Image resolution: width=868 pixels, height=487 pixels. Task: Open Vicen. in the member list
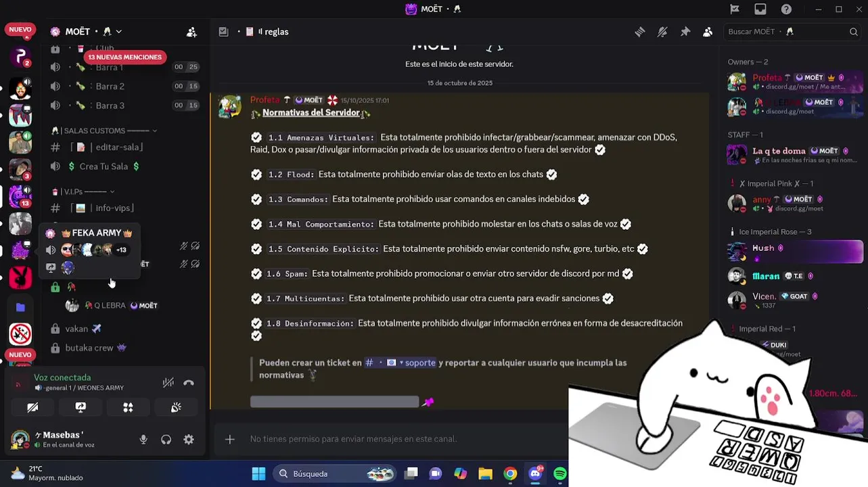pyautogui.click(x=795, y=300)
